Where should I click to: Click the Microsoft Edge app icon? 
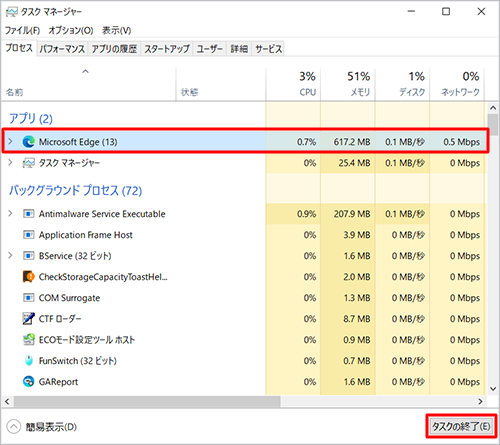[29, 142]
